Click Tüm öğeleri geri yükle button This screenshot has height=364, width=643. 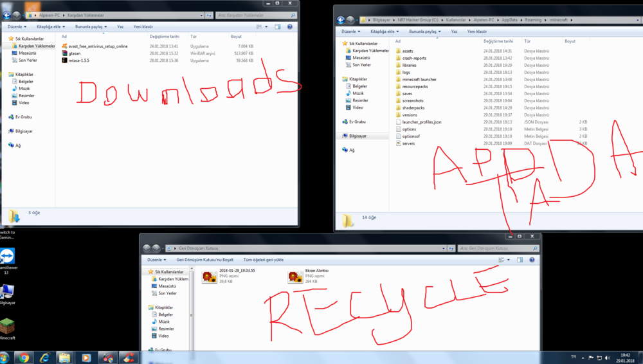(263, 260)
